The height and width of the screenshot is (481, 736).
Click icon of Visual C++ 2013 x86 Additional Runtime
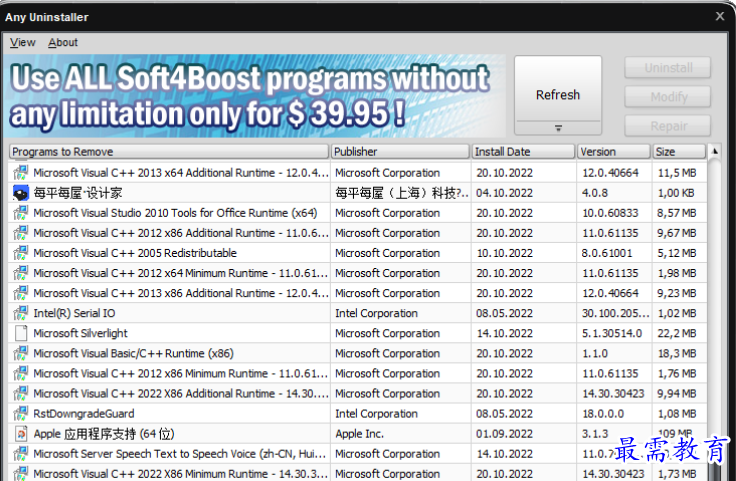point(20,293)
